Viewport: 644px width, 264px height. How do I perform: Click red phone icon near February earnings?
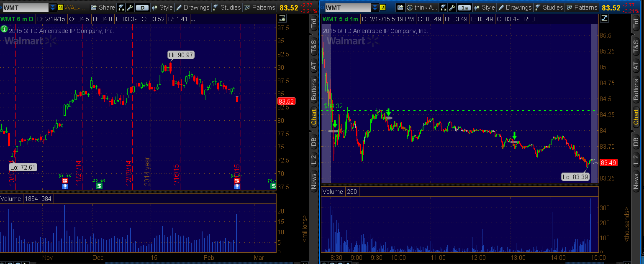coord(237,181)
